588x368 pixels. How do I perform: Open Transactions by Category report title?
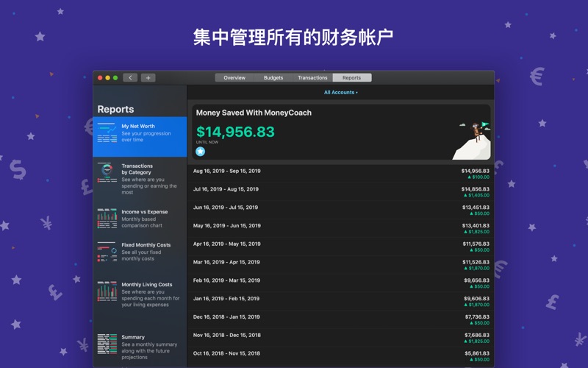137,169
